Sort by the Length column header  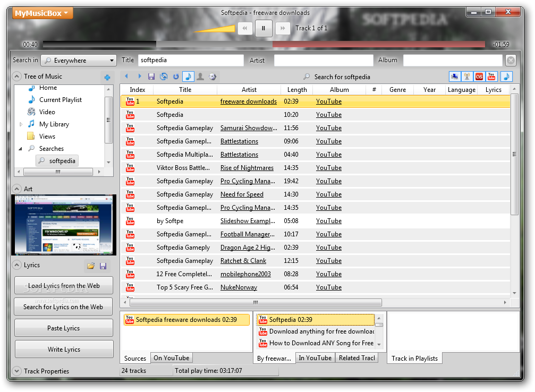(297, 90)
